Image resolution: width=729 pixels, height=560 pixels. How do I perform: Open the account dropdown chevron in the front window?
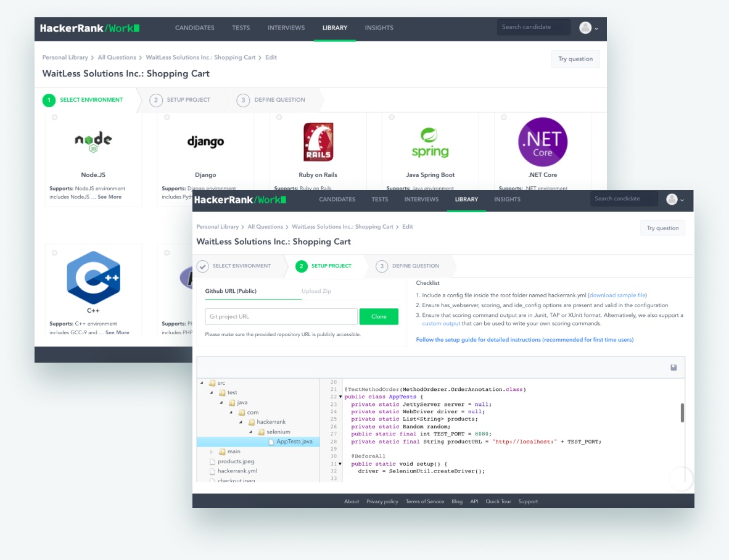click(682, 200)
